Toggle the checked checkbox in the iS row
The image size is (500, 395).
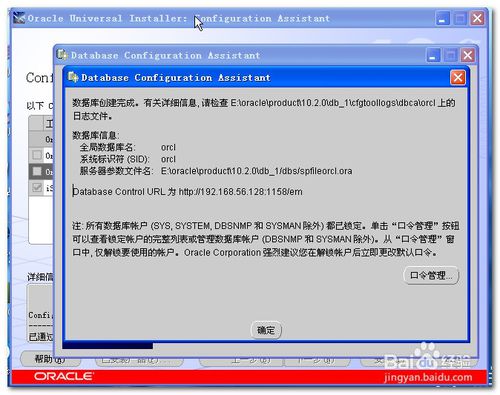coord(37,188)
